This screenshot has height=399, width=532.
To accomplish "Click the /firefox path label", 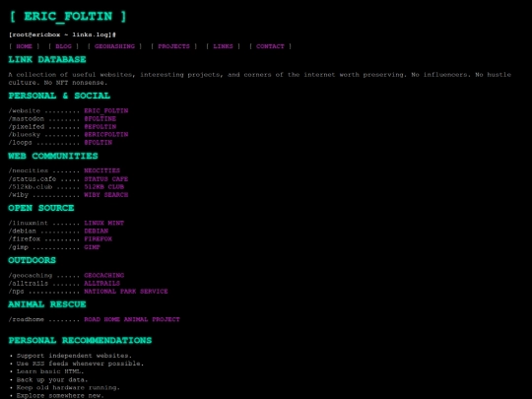I will (x=25, y=238).
